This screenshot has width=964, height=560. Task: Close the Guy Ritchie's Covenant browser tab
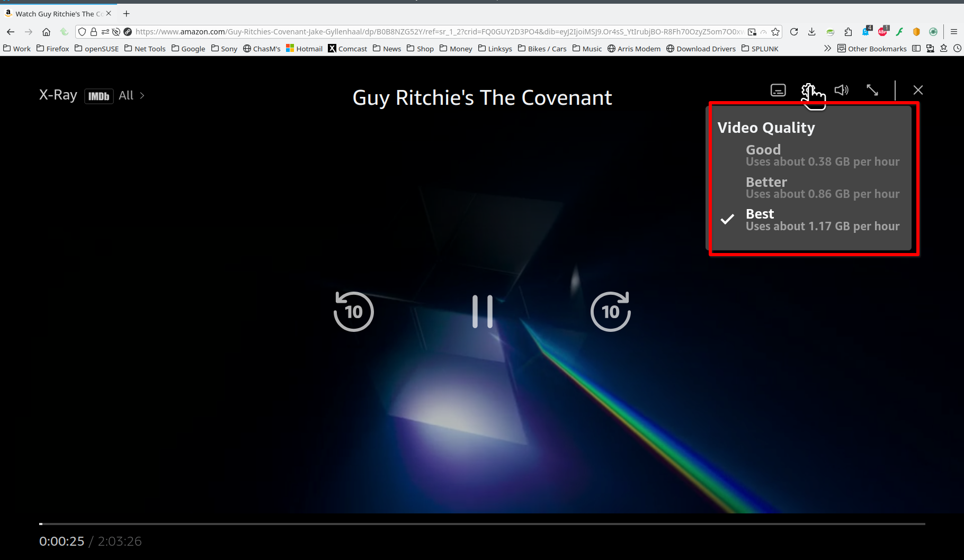[x=109, y=14]
